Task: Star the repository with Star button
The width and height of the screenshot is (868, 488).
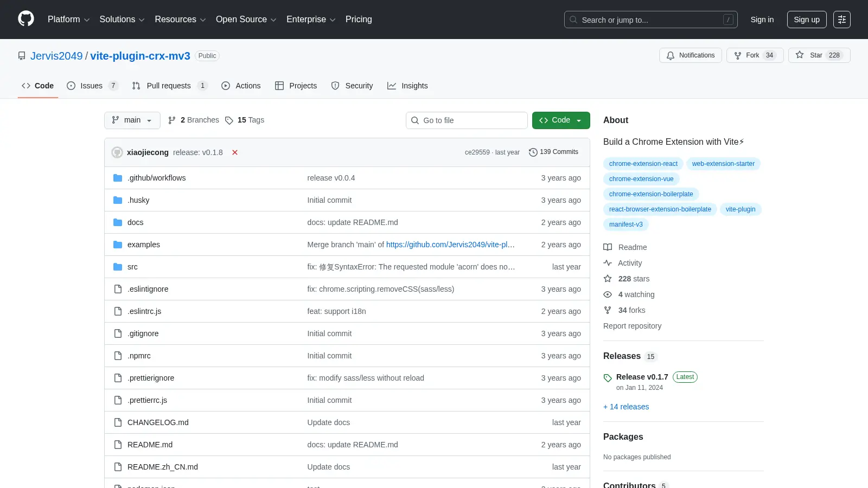Action: coord(819,55)
